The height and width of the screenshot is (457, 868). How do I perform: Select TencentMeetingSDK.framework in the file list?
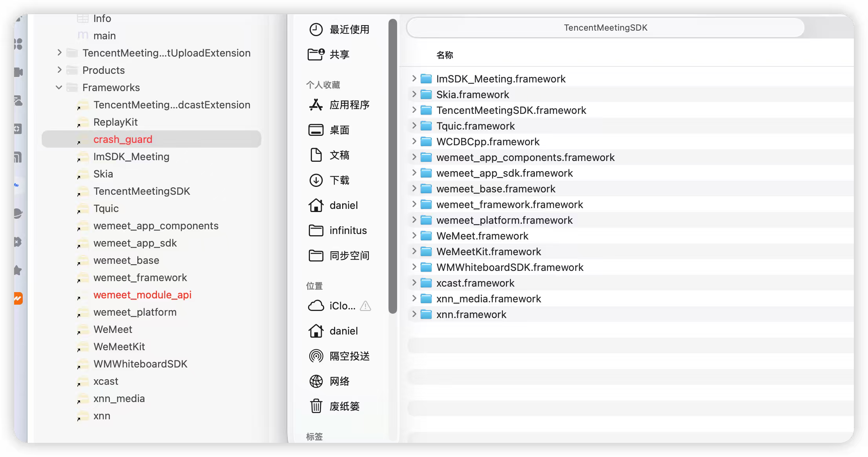coord(511,110)
